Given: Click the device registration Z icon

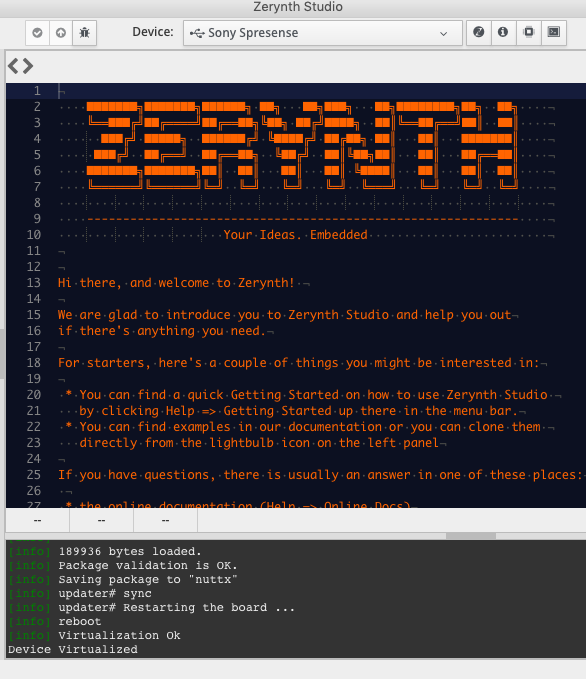Looking at the screenshot, I should coord(479,32).
